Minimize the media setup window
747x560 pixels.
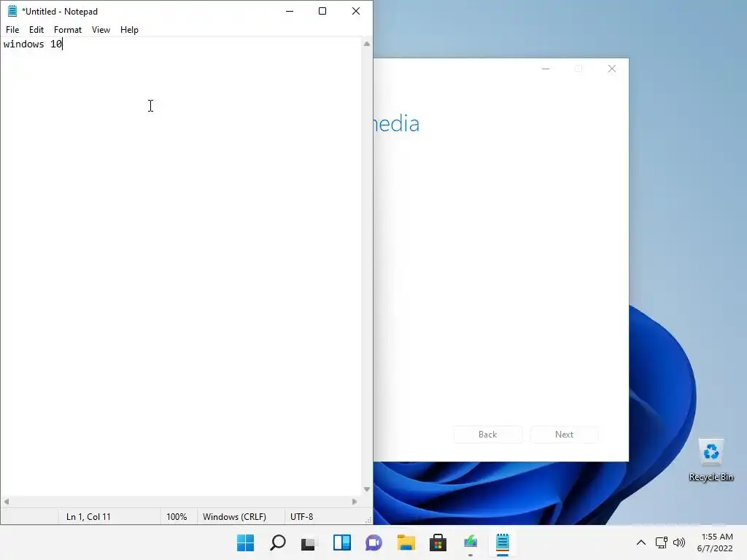coord(546,69)
